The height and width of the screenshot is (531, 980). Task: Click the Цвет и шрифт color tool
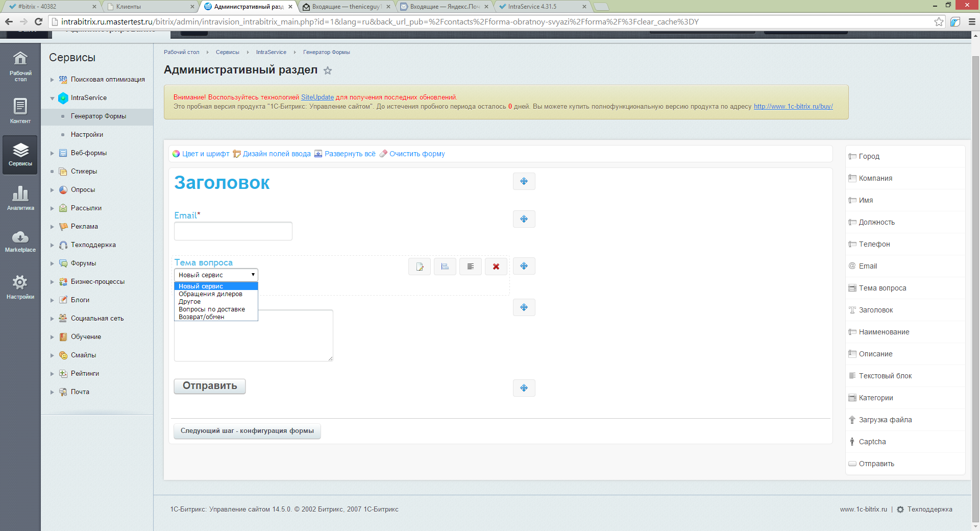pos(201,154)
